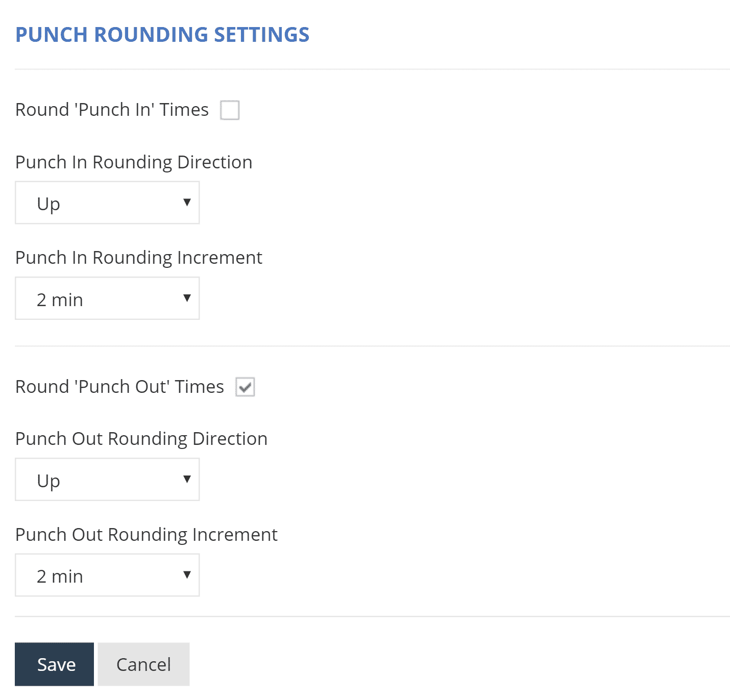Screen dimensions: 730x700
Task: Open the Punch In Rounding Direction dropdown
Action: (107, 203)
